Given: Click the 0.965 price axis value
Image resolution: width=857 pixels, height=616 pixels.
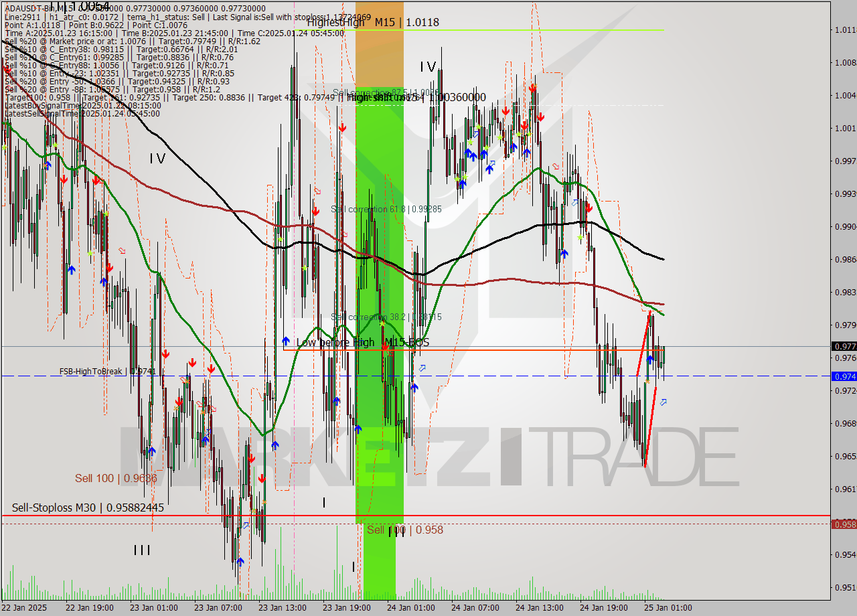Looking at the screenshot, I should [x=845, y=456].
